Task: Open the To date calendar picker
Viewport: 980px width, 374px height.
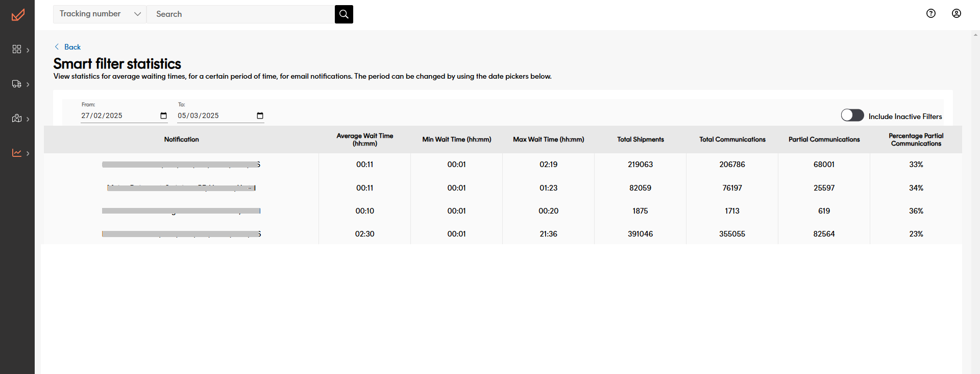Action: click(x=260, y=116)
